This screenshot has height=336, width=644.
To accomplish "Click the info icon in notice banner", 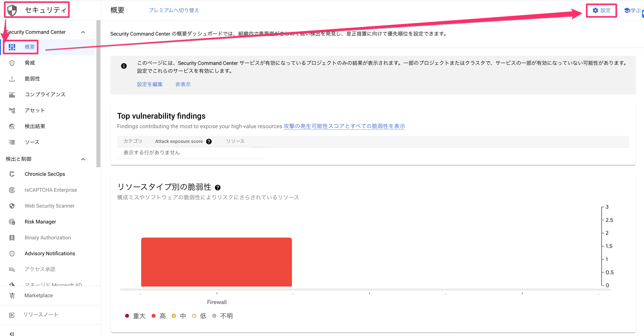I will (x=124, y=66).
